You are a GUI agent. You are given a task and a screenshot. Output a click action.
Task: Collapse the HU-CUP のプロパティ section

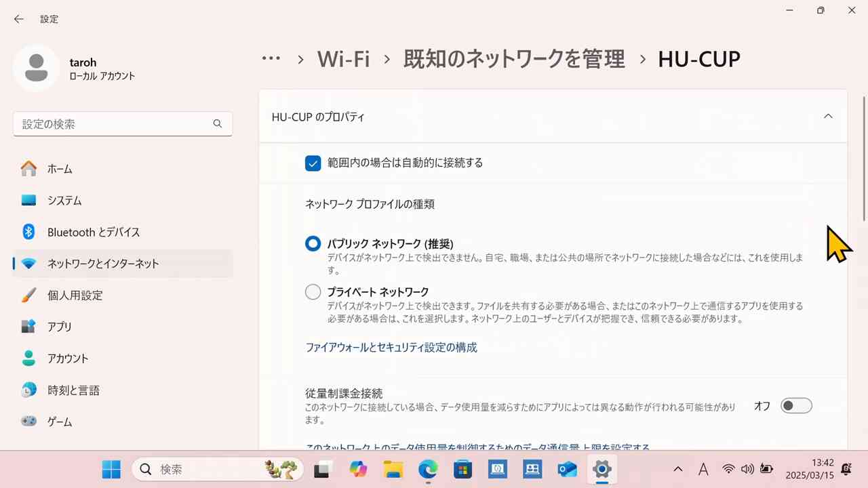coord(828,116)
